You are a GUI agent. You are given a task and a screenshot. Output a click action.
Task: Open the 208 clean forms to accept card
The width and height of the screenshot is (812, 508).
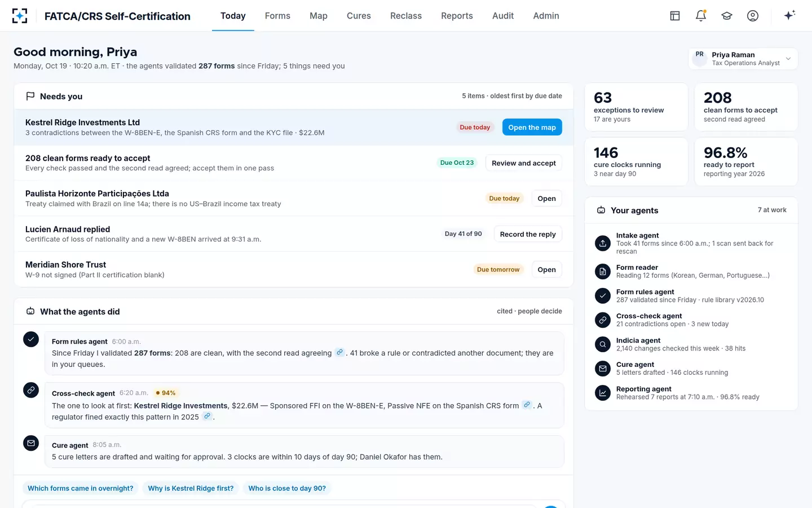click(746, 107)
